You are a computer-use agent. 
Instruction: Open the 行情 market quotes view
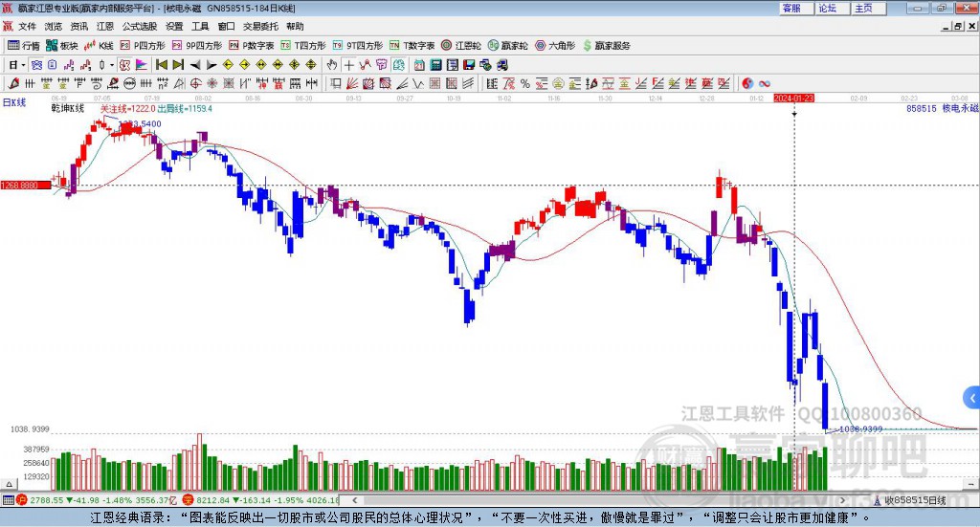23,46
